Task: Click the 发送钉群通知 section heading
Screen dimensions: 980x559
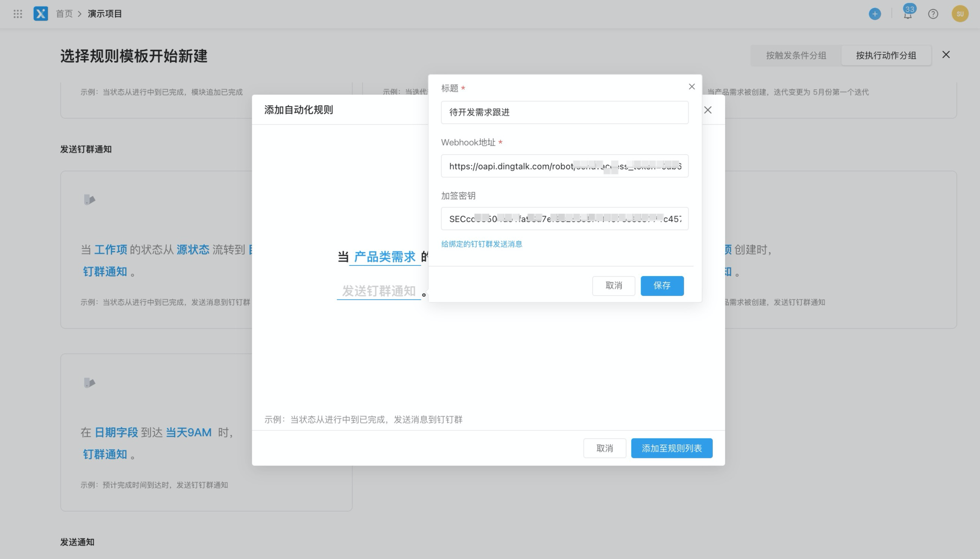Action: tap(85, 149)
